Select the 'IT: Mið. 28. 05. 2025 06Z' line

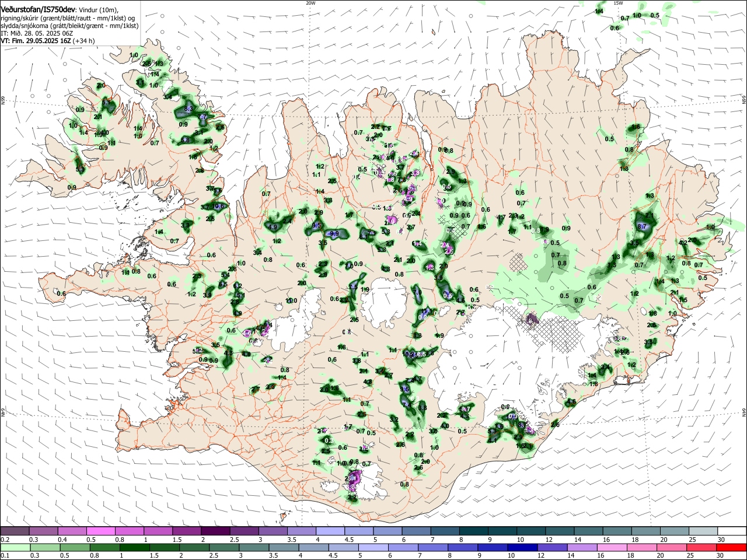tap(37, 34)
